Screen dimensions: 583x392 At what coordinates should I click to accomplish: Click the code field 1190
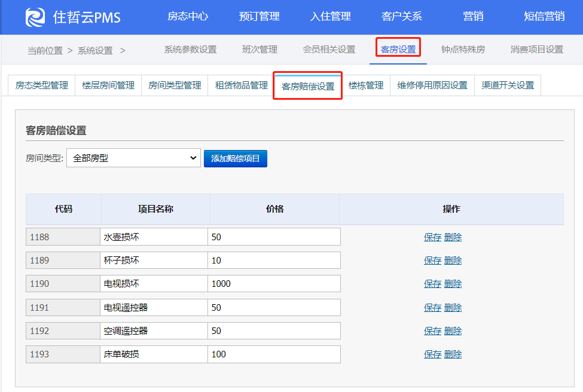pos(63,284)
